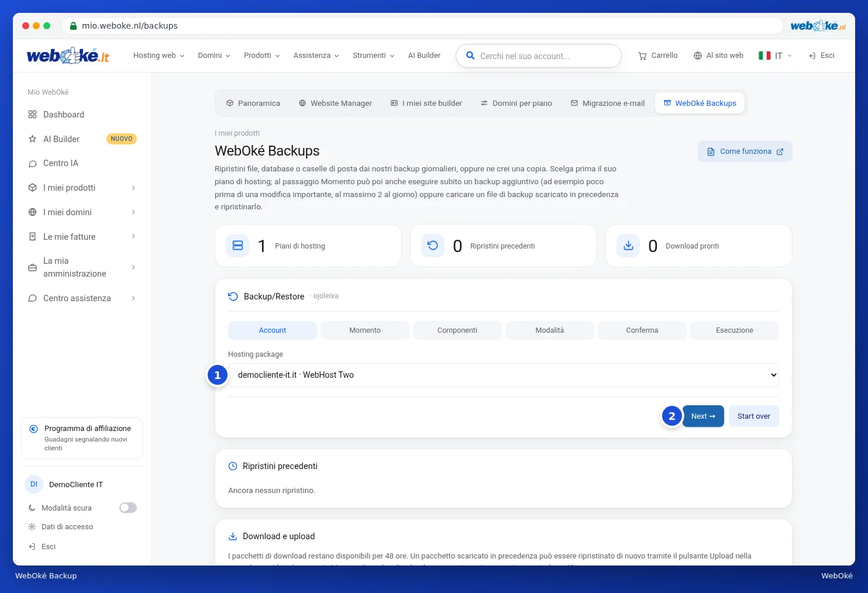
Task: Open the Come funziona link
Action: (x=745, y=151)
